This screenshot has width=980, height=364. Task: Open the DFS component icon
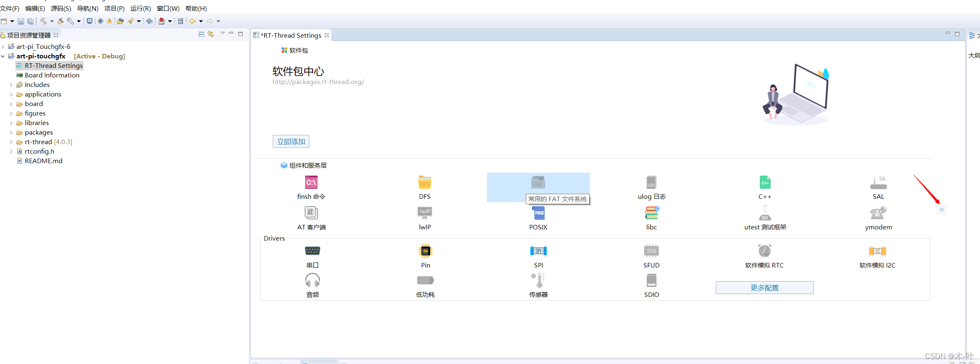[425, 183]
